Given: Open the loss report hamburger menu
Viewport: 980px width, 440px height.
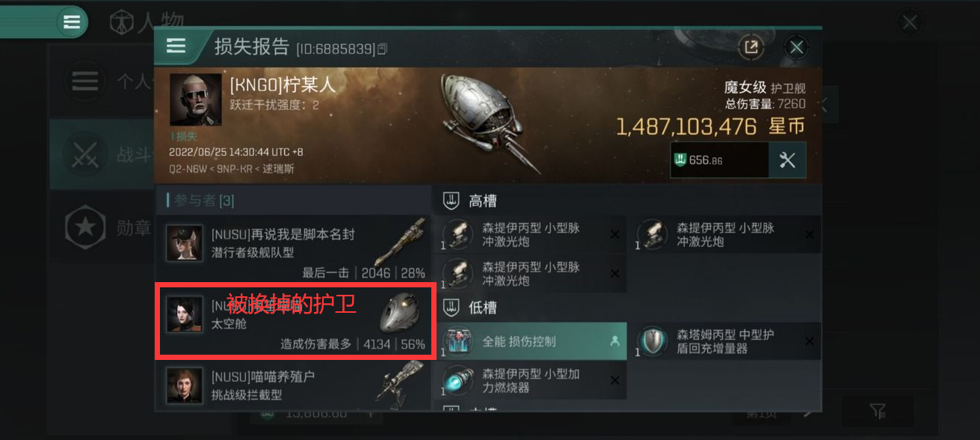Looking at the screenshot, I should [176, 46].
